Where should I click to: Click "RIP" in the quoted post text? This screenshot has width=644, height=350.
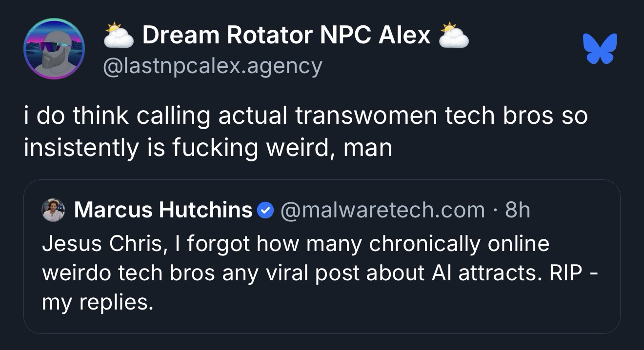point(566,273)
